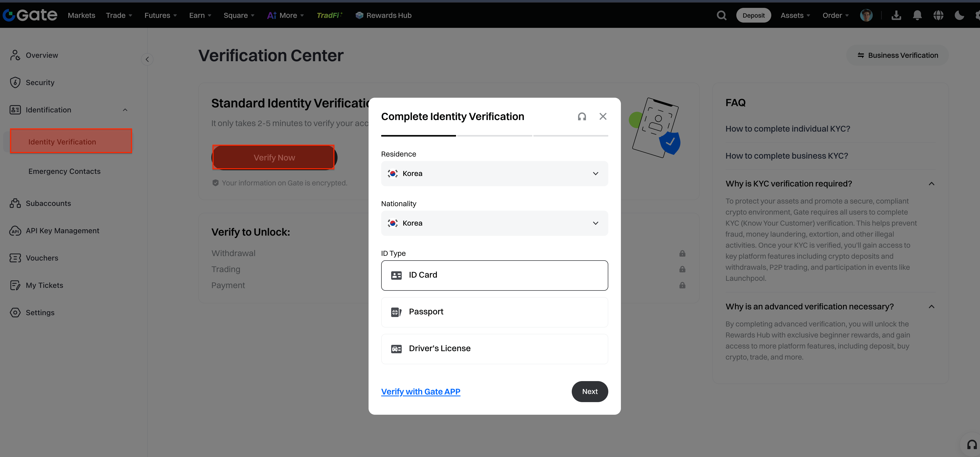The image size is (980, 457).
Task: Collapse sidebar with the arrow button
Action: (147, 59)
